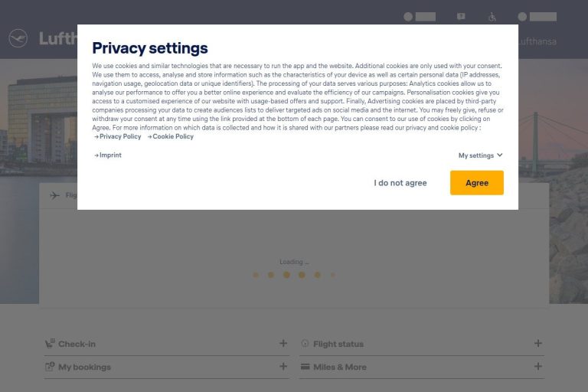This screenshot has height=392, width=588.
Task: Open the Cookie Policy link
Action: 172,136
